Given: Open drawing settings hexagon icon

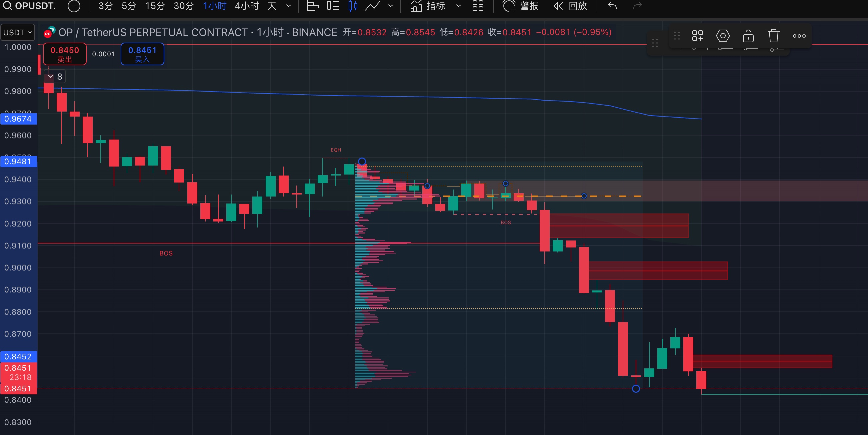Looking at the screenshot, I should [723, 36].
